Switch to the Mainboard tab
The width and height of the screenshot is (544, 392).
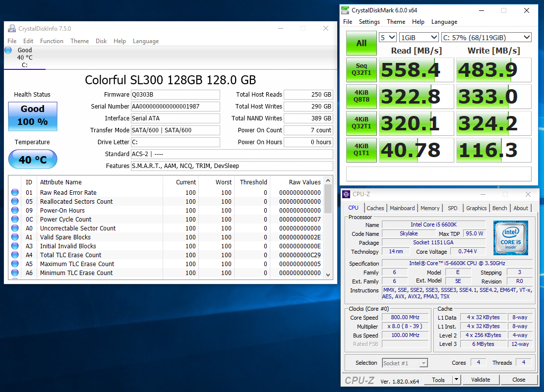[x=402, y=208]
